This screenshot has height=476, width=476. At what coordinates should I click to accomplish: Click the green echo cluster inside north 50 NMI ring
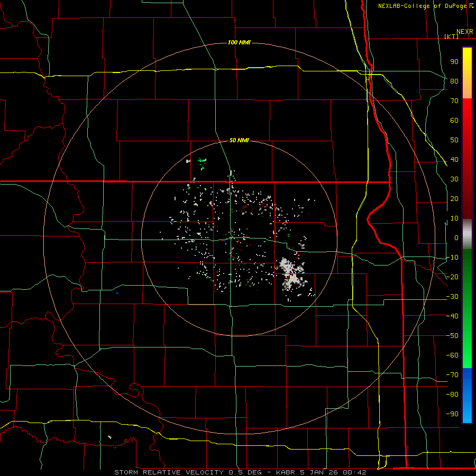coord(202,163)
